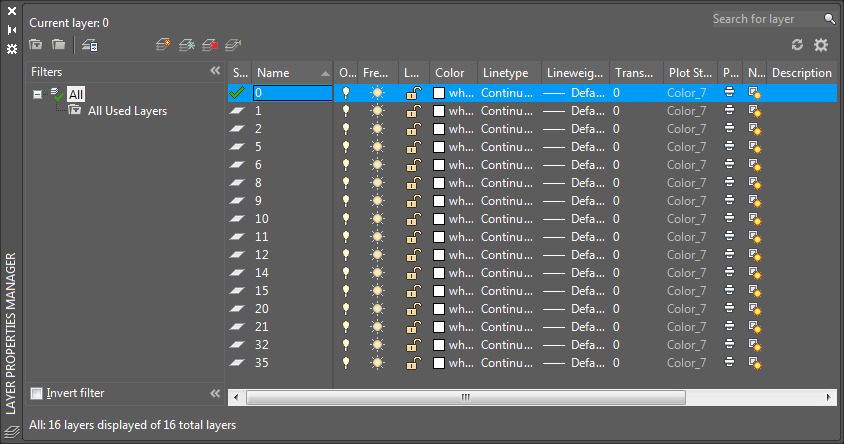Click the Set Current layer icon
The width and height of the screenshot is (844, 444).
click(232, 45)
